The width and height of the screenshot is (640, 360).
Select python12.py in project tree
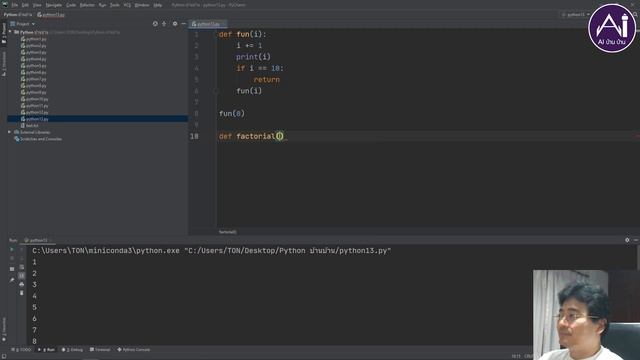[35, 112]
